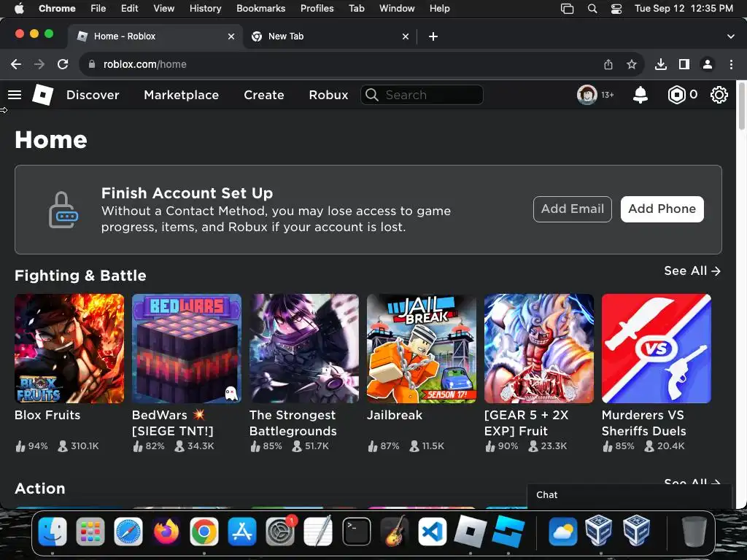Image resolution: width=747 pixels, height=560 pixels.
Task: Open the Discover page
Action: coord(93,95)
